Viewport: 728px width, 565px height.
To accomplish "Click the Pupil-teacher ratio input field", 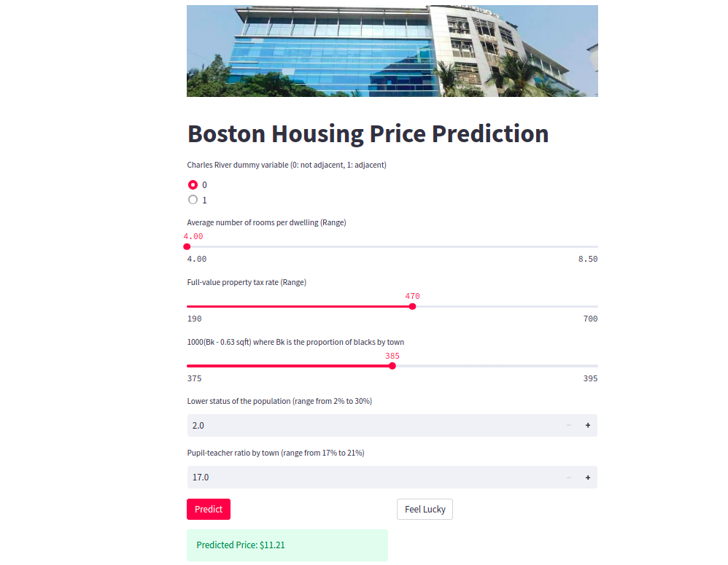I will pos(373,478).
